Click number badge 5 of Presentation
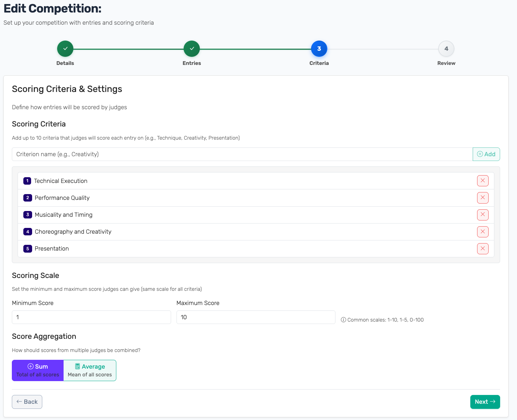517x420 pixels. click(27, 249)
